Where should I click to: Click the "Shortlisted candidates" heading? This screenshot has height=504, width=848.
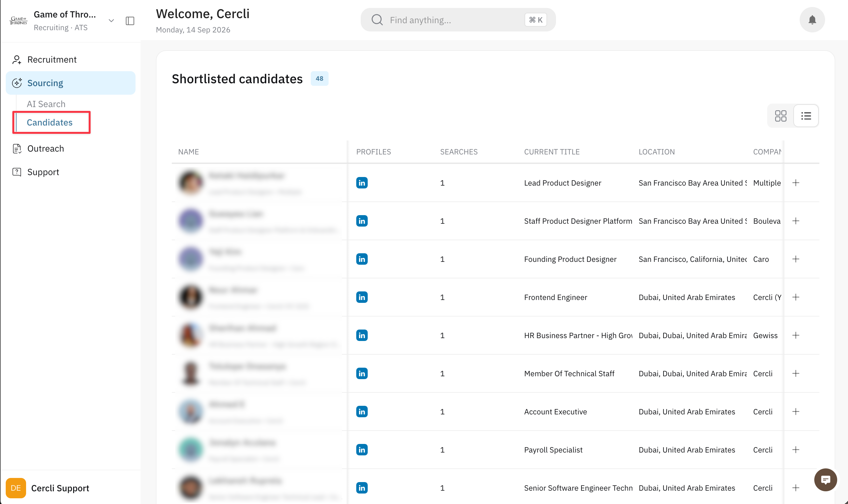pos(237,79)
